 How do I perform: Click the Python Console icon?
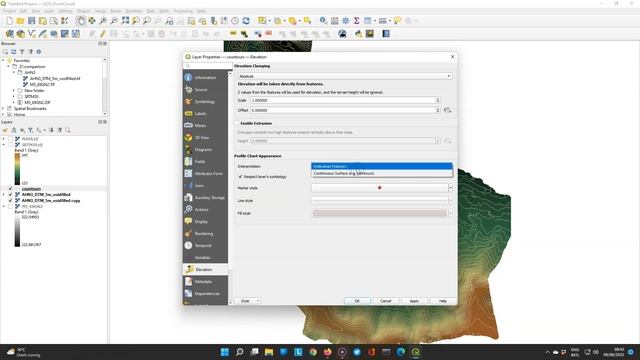tap(358, 34)
